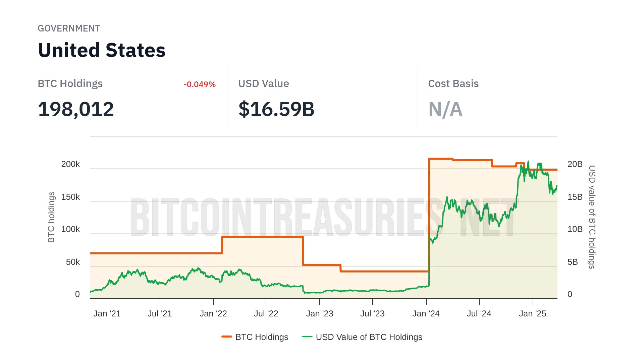Click the Jan '21 x-axis tick label
644x362 pixels.
(x=107, y=314)
